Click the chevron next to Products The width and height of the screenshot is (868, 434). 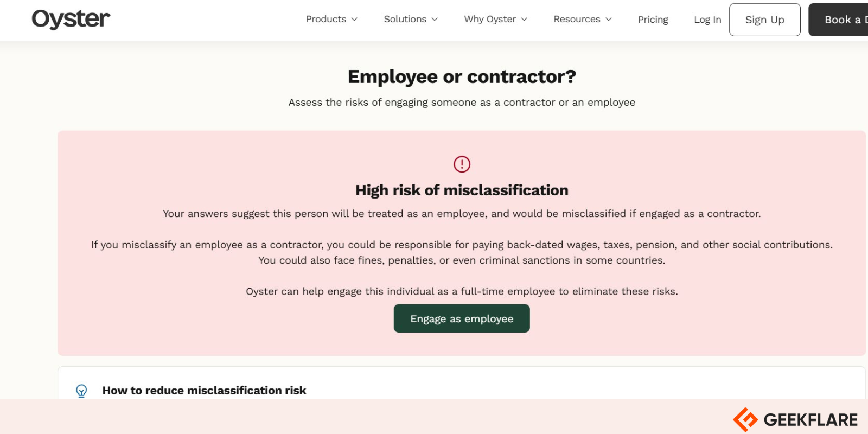(x=356, y=20)
